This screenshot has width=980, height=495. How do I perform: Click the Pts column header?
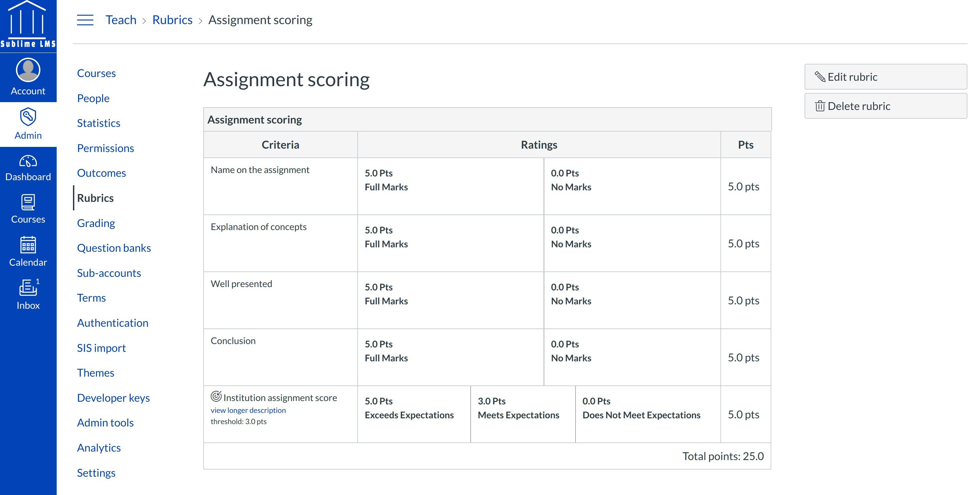coord(746,145)
